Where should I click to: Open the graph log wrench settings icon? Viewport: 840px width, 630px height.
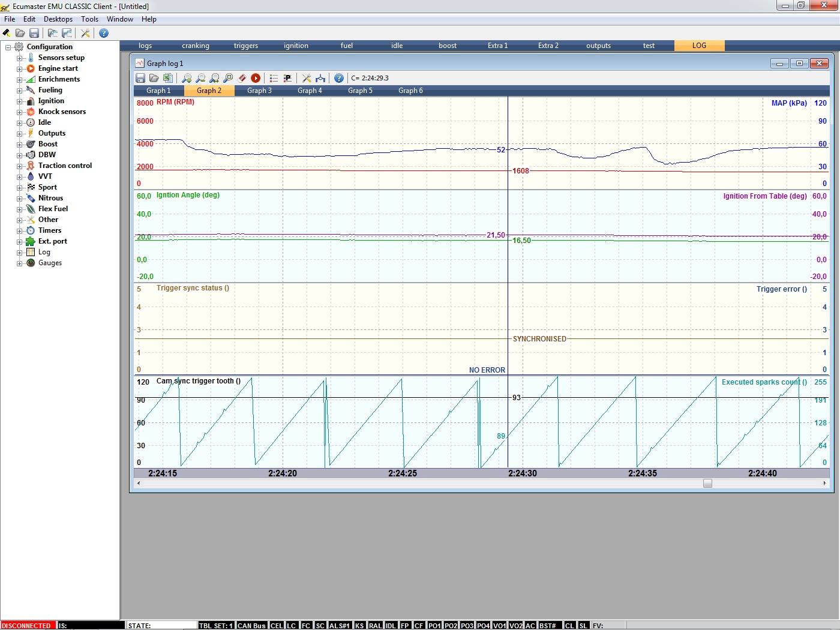307,78
